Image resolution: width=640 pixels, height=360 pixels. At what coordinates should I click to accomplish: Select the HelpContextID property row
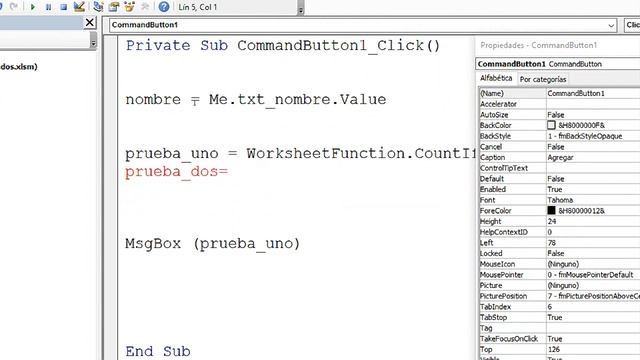tap(560, 232)
